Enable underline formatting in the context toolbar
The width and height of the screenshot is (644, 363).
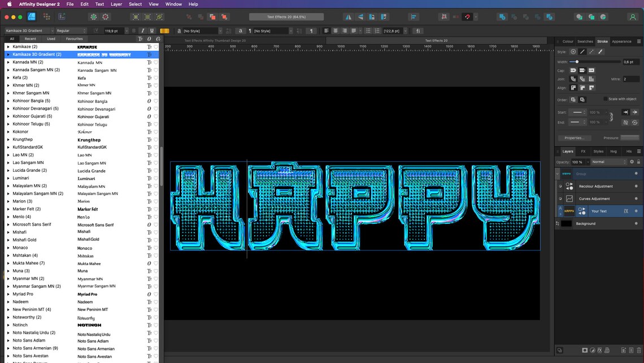[152, 31]
